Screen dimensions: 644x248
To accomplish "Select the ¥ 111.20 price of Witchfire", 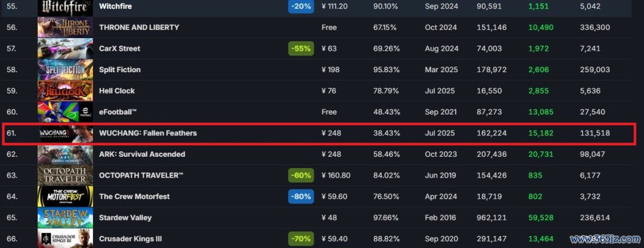I will coord(336,6).
